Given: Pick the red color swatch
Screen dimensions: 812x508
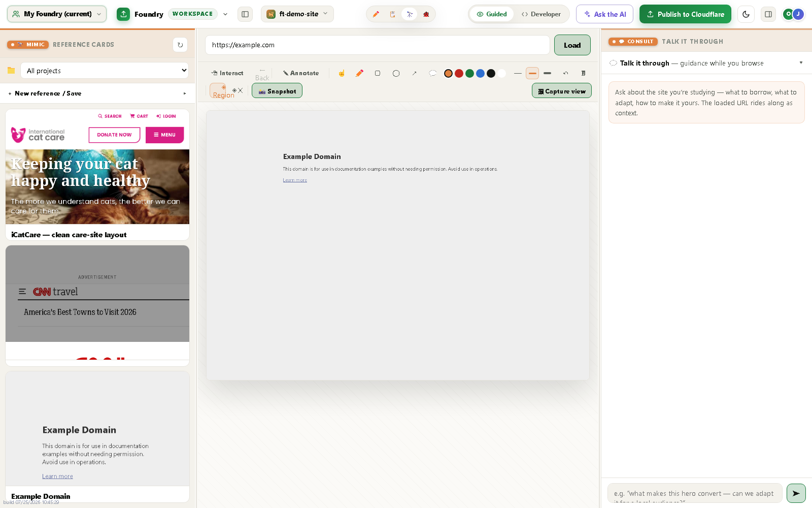Looking at the screenshot, I should click(x=459, y=73).
